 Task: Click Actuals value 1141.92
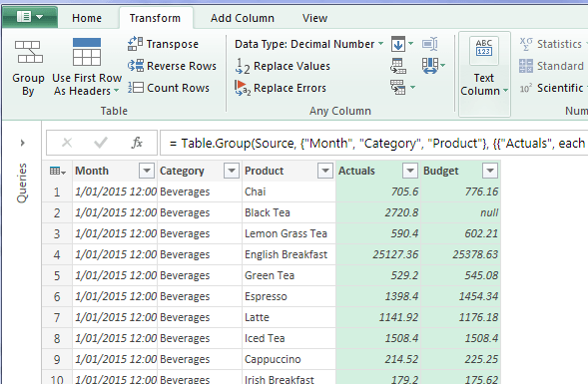point(378,318)
